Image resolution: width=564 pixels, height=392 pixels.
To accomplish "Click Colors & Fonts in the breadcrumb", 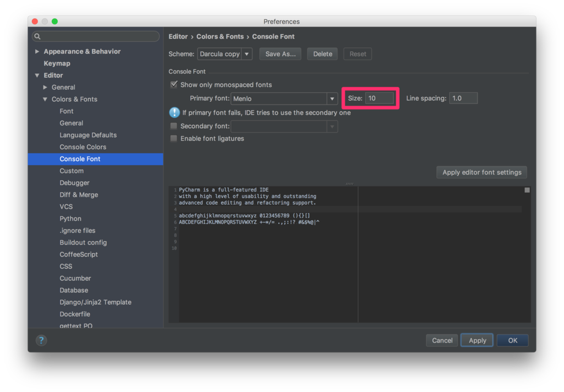I will point(220,36).
